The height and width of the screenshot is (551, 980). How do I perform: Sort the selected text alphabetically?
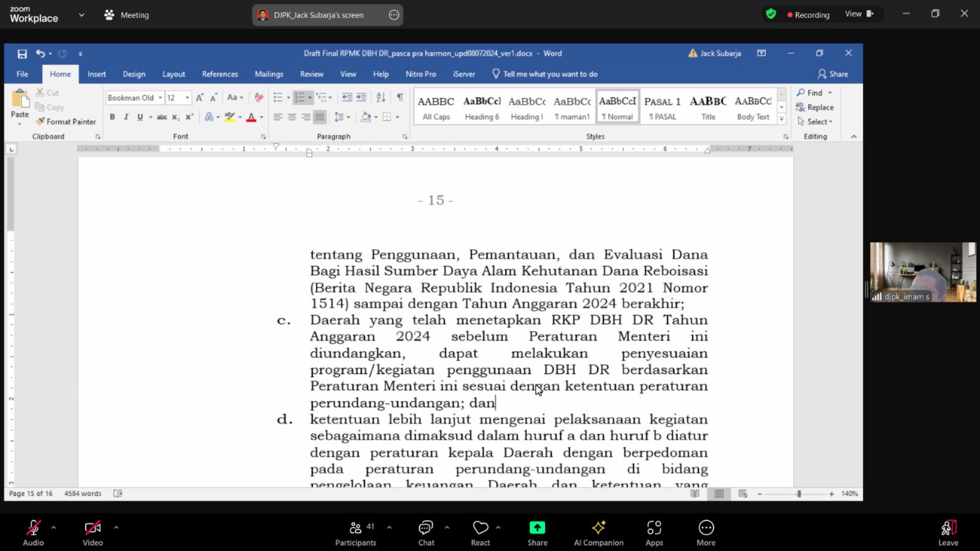click(381, 97)
